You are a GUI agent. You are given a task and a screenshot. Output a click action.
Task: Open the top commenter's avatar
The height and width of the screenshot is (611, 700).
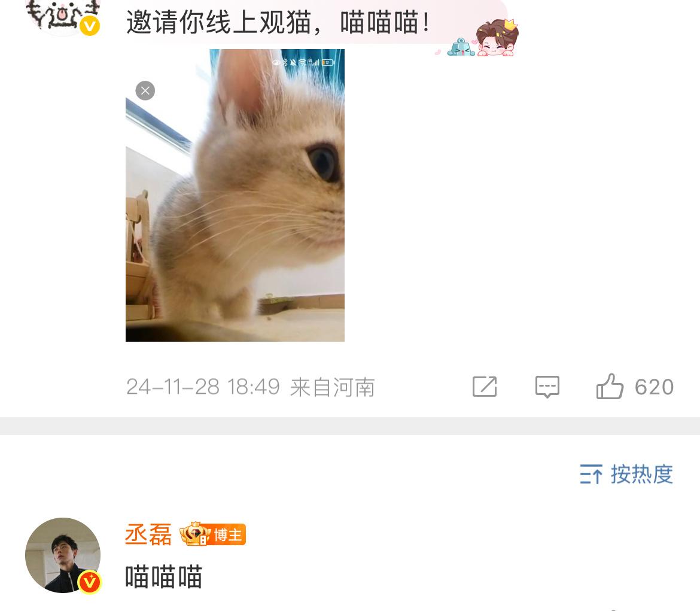click(63, 13)
